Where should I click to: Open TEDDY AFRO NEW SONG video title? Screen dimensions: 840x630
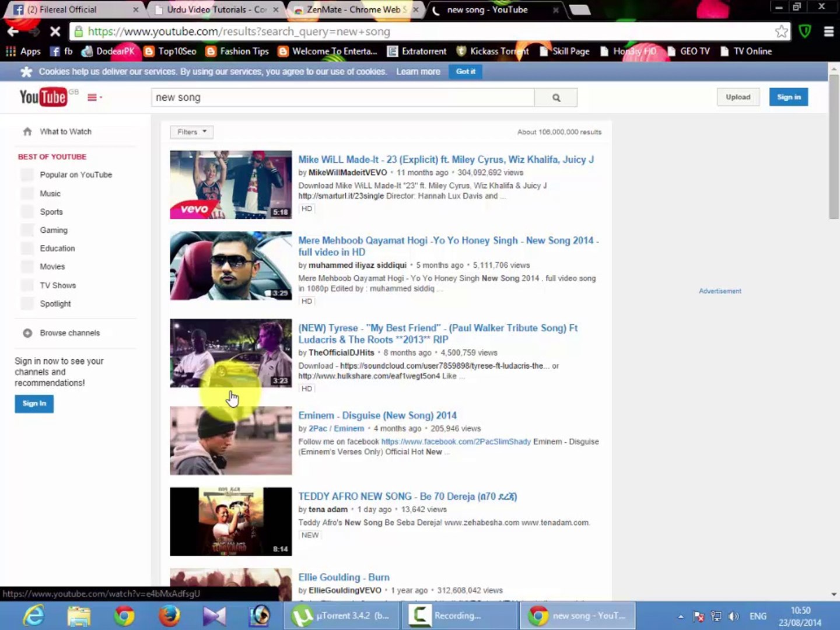pyautogui.click(x=408, y=496)
